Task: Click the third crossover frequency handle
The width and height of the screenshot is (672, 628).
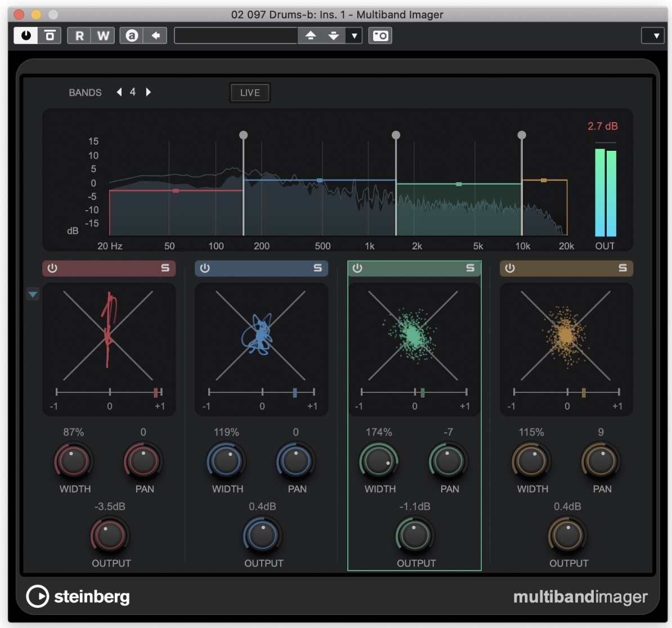Action: pos(522,135)
